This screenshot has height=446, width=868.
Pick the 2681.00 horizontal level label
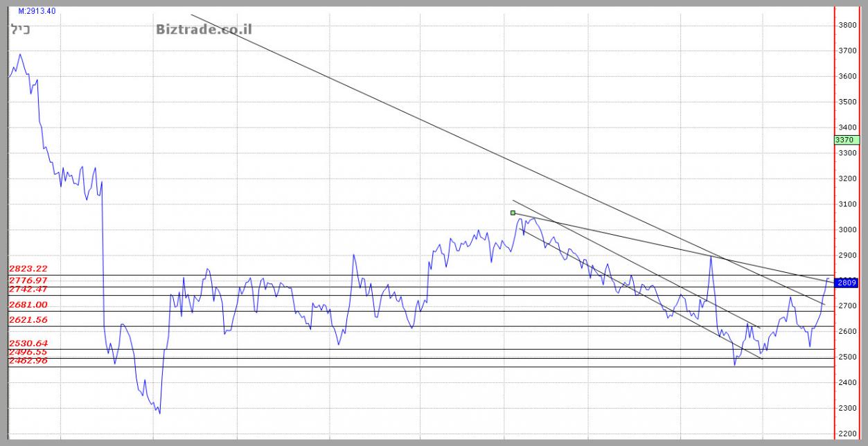[x=28, y=305]
